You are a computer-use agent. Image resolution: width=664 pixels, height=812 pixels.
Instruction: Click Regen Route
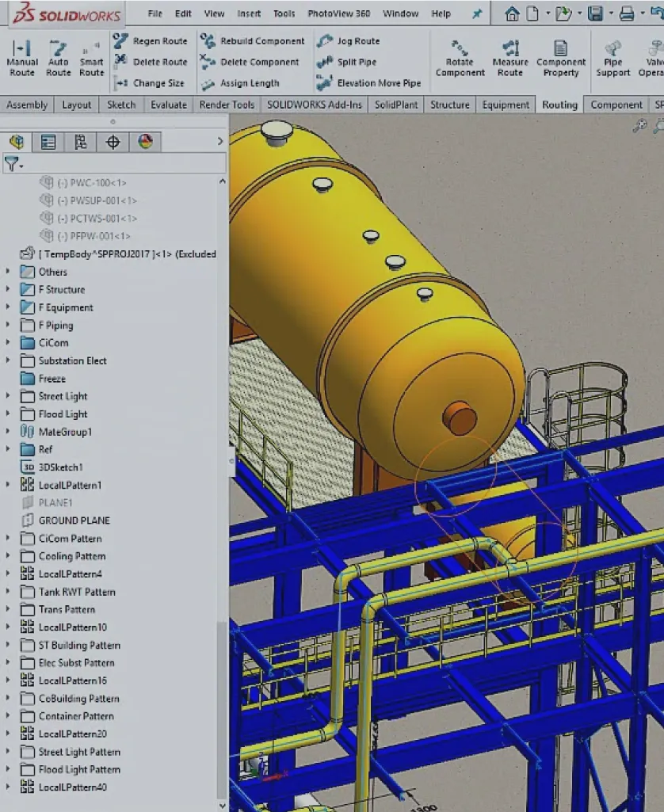click(x=151, y=41)
